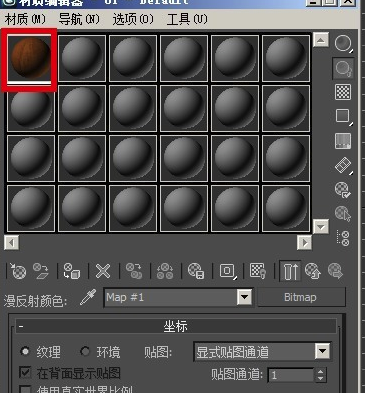Toggle the Show End Result icon
Viewport: 365px width, 393px height.
pos(290,271)
